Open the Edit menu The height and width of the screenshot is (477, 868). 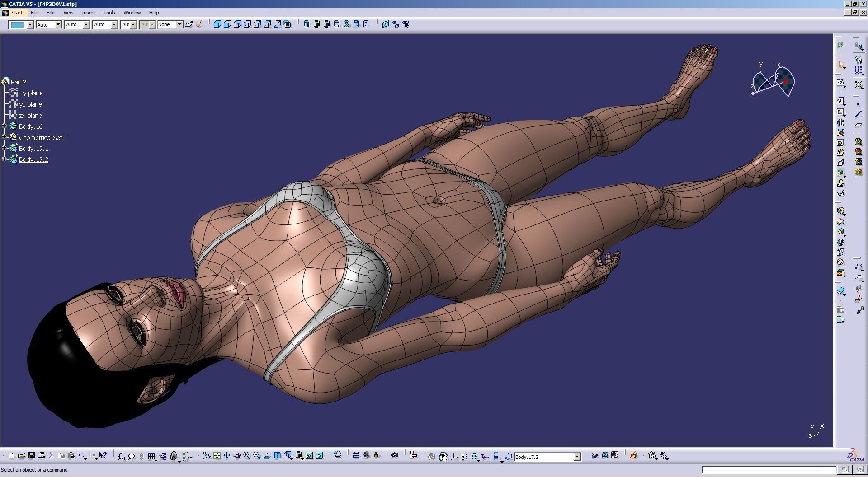click(51, 13)
